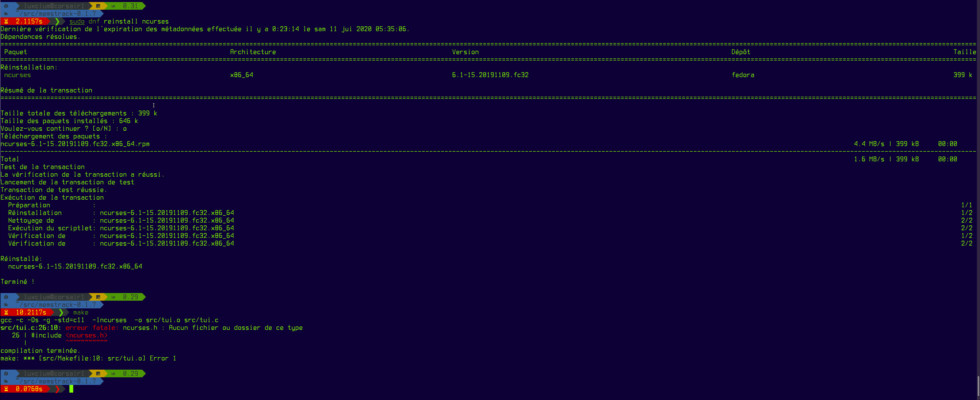The image size is (980, 400).
Task: Click 'Taille des paquets installés : 646 k'
Action: pyautogui.click(x=69, y=121)
